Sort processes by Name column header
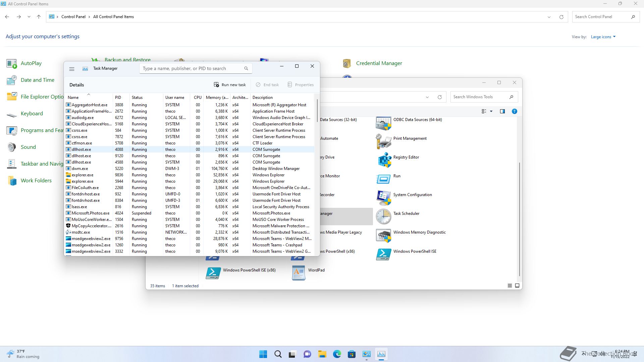644x362 pixels. pyautogui.click(x=89, y=97)
